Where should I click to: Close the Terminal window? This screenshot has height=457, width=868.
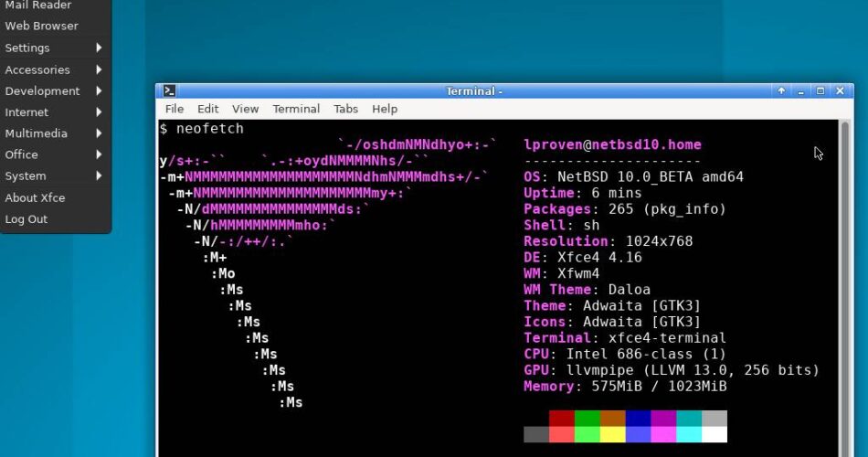pyautogui.click(x=840, y=90)
